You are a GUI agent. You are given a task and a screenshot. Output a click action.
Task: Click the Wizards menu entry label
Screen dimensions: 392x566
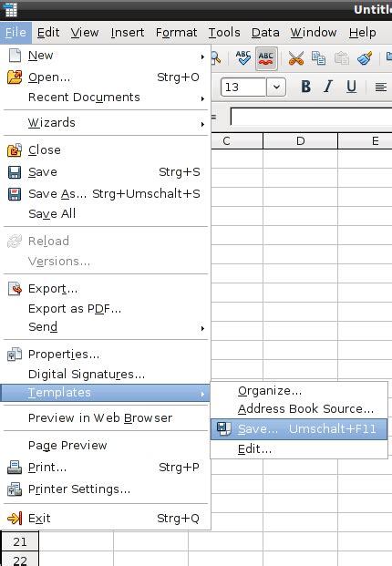(52, 123)
